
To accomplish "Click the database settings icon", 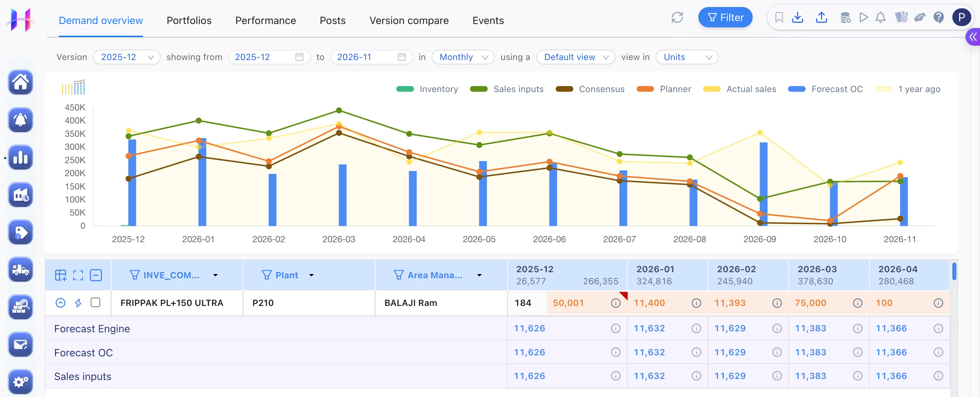I will (x=845, y=17).
